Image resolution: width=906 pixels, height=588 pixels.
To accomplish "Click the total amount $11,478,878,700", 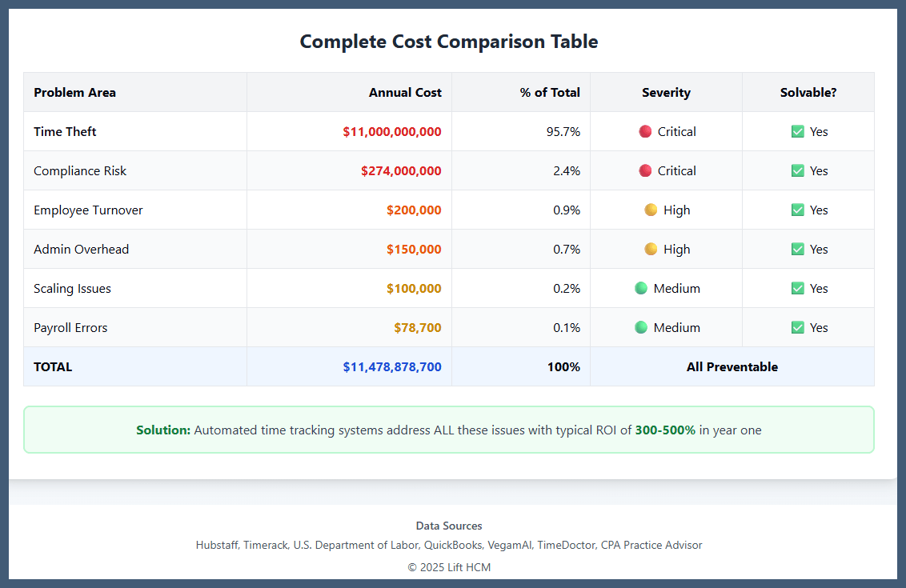I will tap(391, 366).
